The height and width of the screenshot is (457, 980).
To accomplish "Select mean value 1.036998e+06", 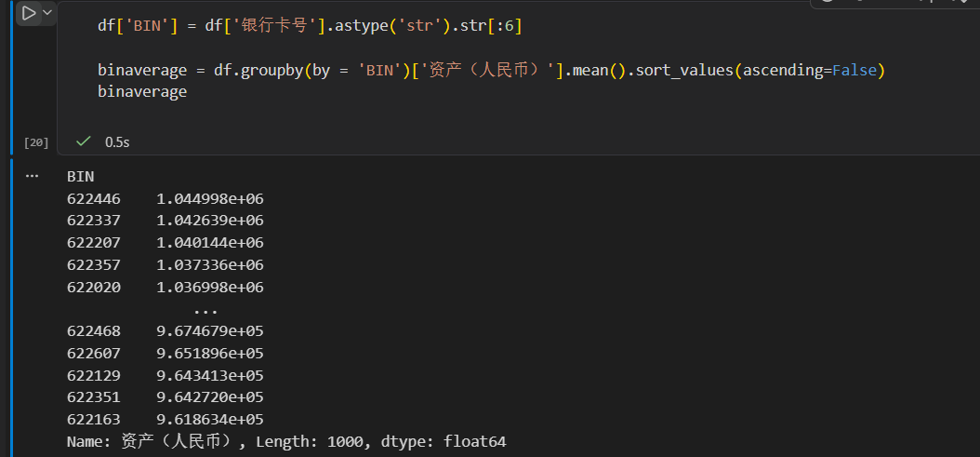I will click(x=210, y=288).
